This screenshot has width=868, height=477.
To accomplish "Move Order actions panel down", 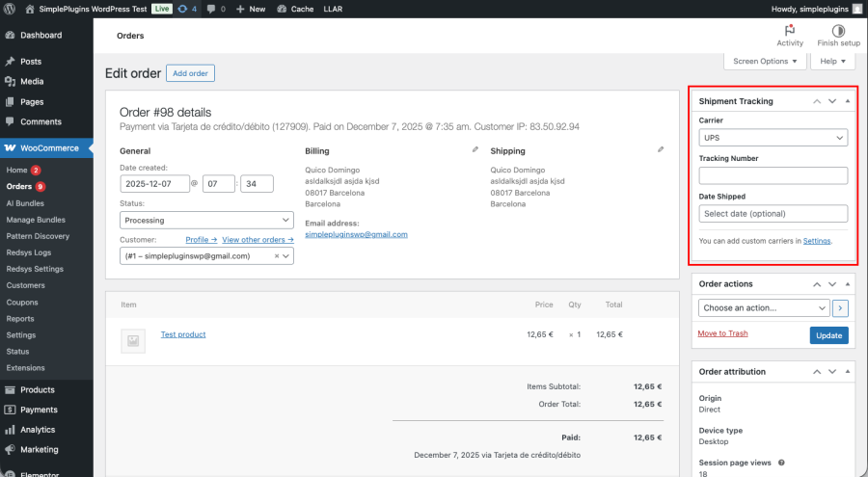I will (832, 284).
